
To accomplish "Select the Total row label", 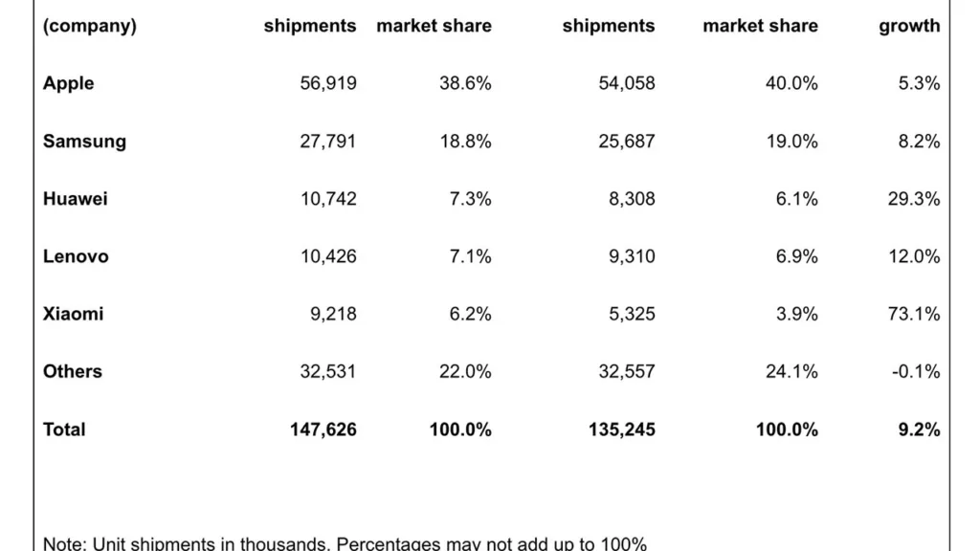I will pos(64,430).
